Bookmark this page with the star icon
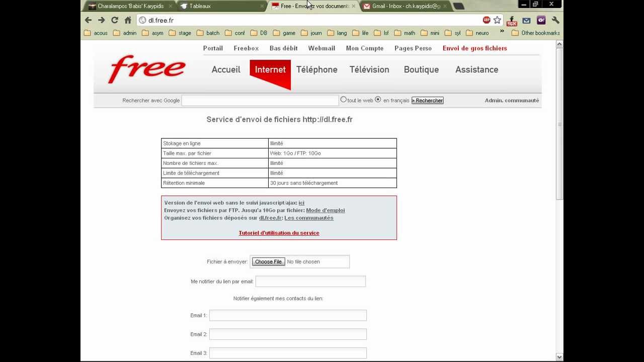The height and width of the screenshot is (362, 644). coord(497,20)
